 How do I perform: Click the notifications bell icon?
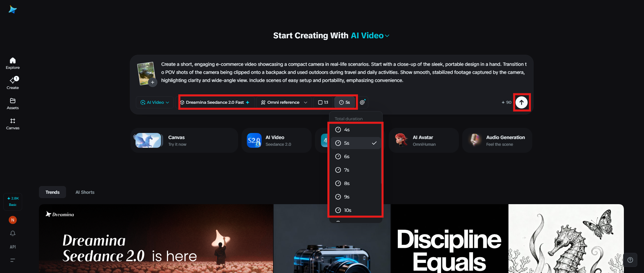pos(13,233)
